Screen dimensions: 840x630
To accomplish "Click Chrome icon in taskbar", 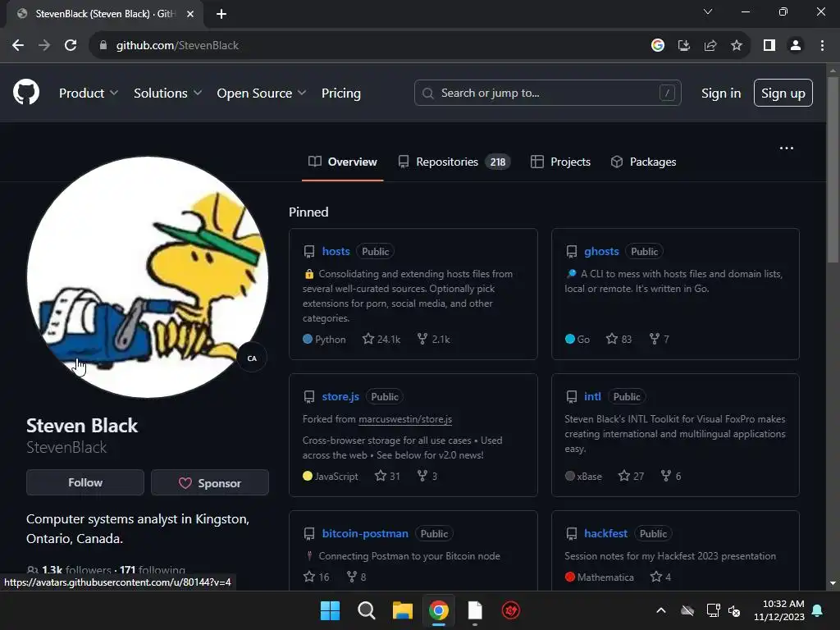I will (x=439, y=610).
